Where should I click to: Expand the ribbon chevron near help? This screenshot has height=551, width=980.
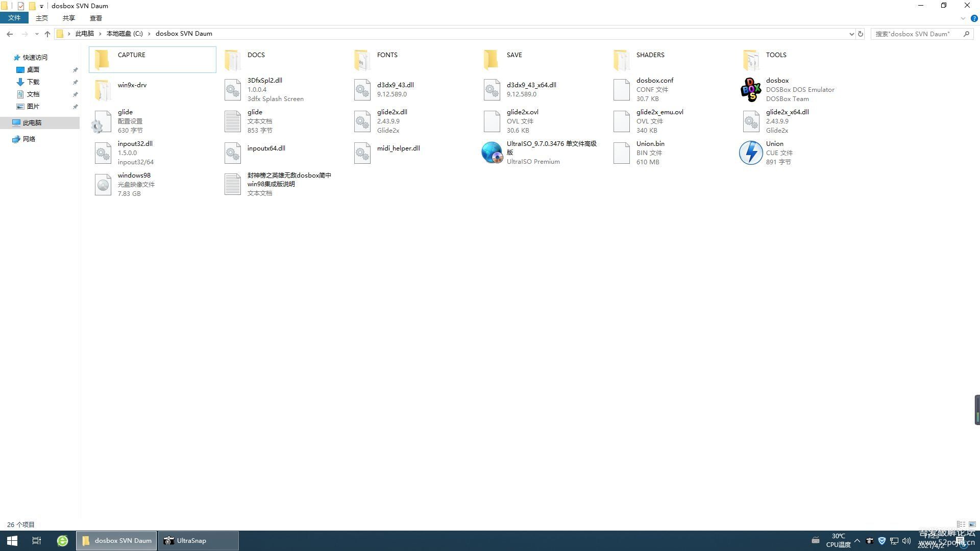(x=963, y=18)
